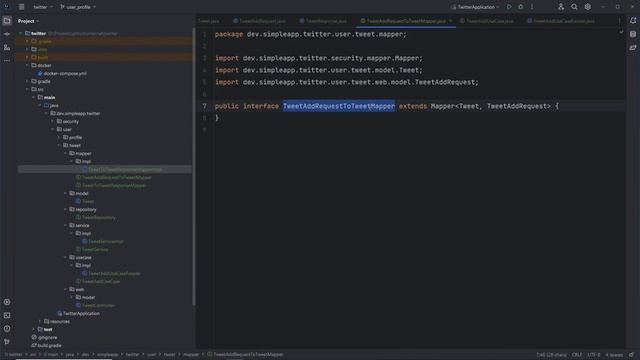The height and width of the screenshot is (360, 640).
Task: Click the 4 spaces indent widget
Action: 613,355
